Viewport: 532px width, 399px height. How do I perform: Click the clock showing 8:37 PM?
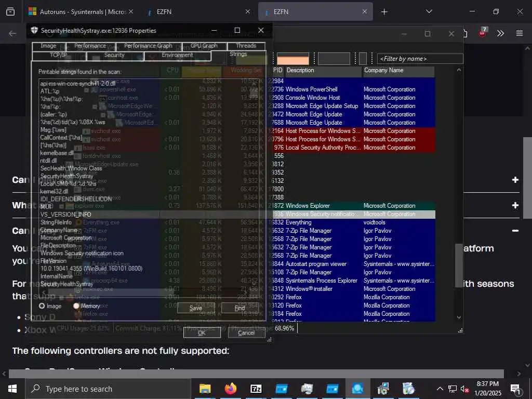coord(487,384)
